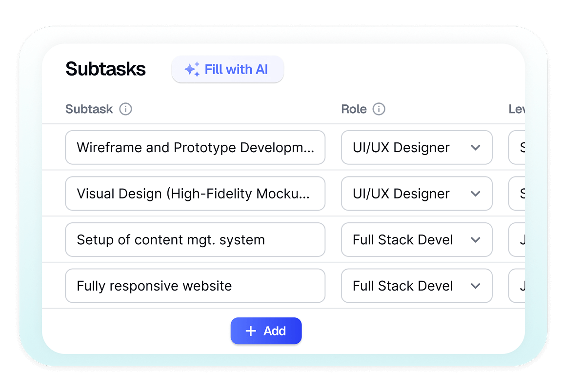Focus the Setup of content mgt. system field

tap(195, 240)
